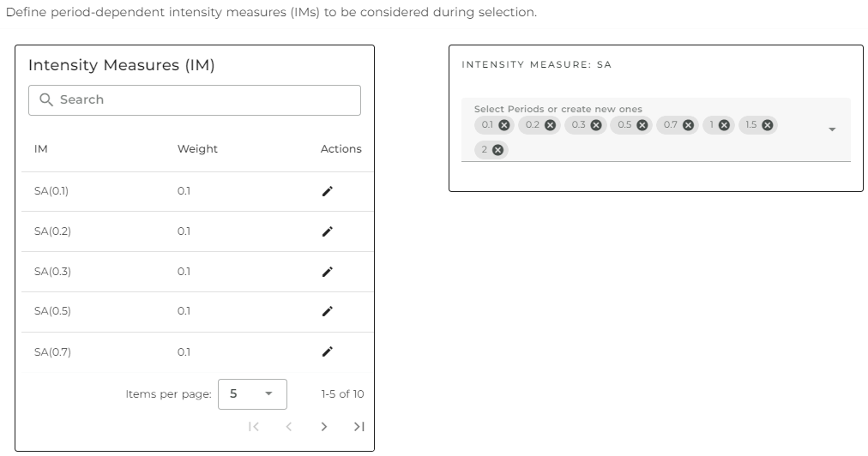
Task: Remove the 1.5 period chip
Action: click(768, 125)
